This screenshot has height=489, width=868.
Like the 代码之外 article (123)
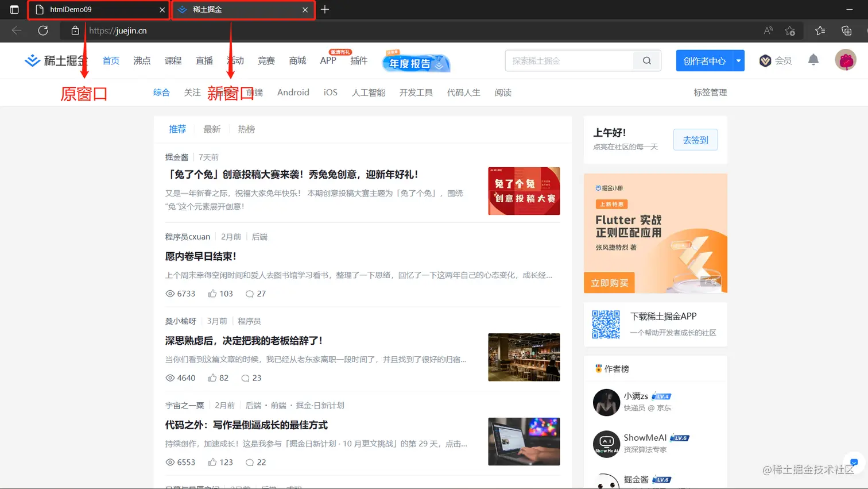pos(220,462)
